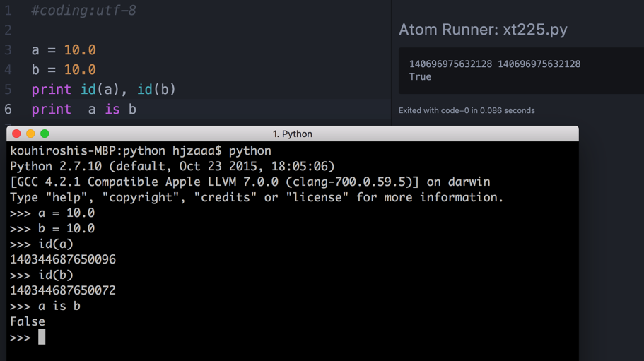Click the terminal shell prompt line 'python'

click(141, 151)
